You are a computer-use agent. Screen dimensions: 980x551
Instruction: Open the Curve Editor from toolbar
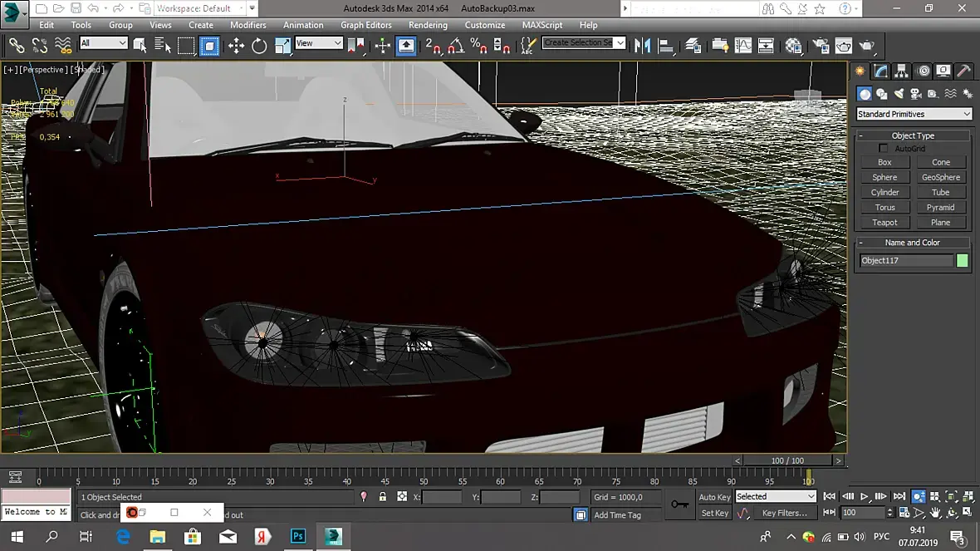pos(742,46)
